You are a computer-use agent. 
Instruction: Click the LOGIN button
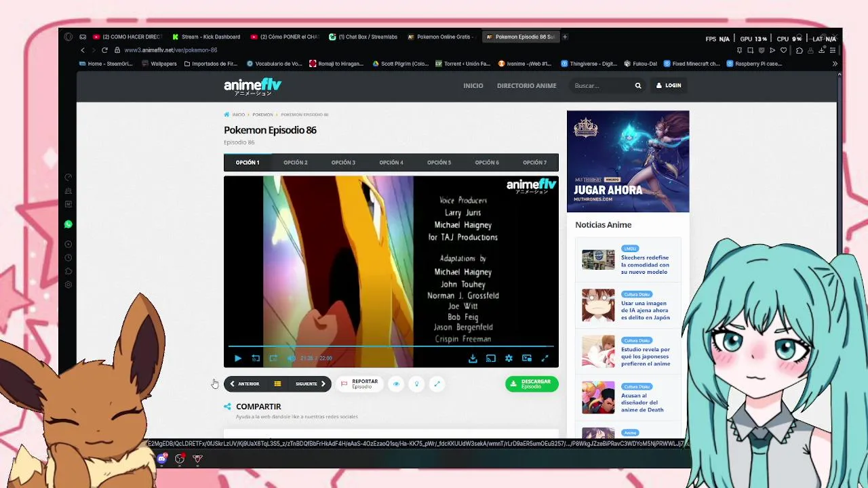click(669, 85)
